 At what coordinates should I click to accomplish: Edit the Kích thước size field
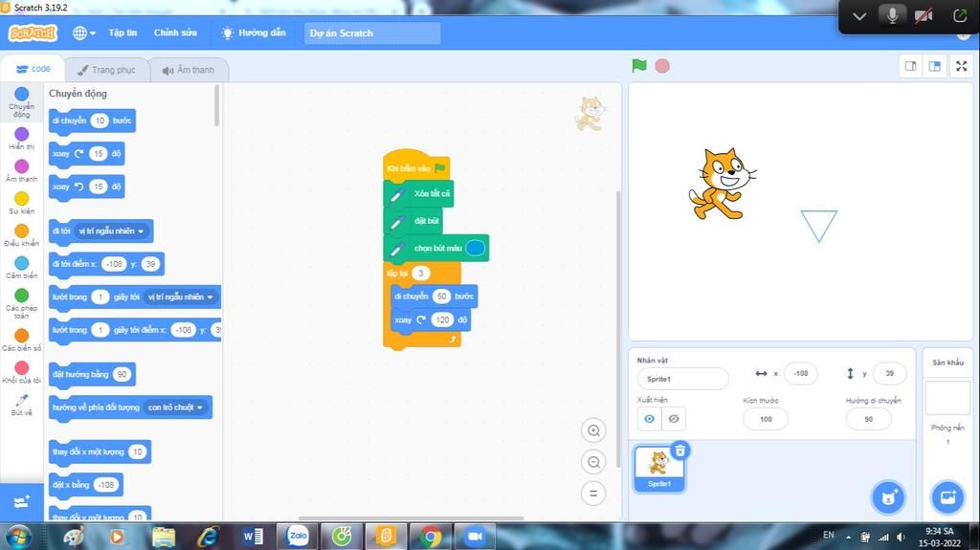[766, 419]
